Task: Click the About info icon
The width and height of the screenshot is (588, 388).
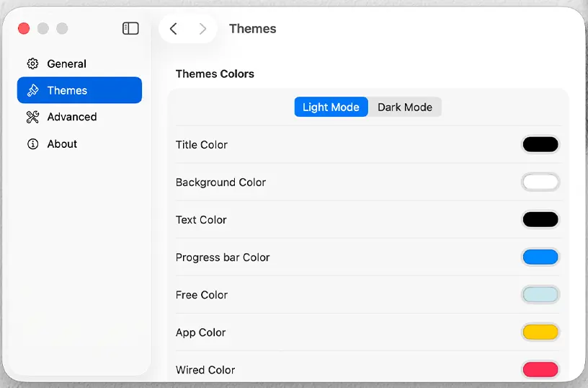Action: click(x=32, y=144)
